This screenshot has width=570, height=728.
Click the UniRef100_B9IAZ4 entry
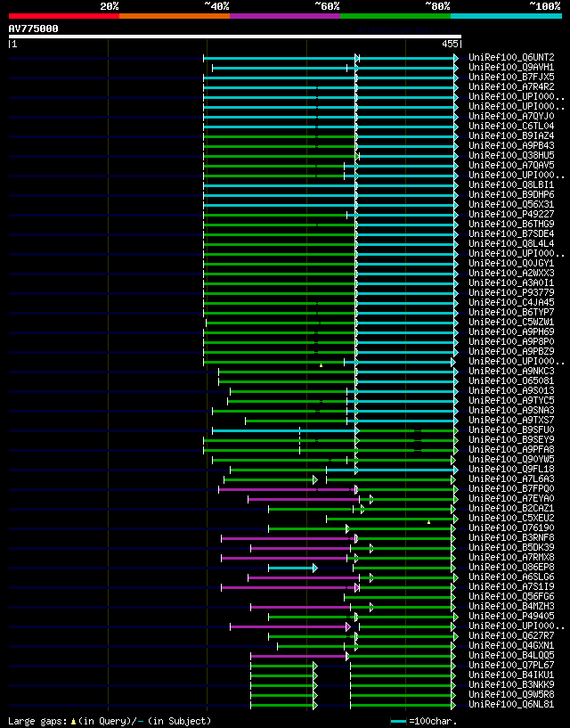[x=511, y=135]
